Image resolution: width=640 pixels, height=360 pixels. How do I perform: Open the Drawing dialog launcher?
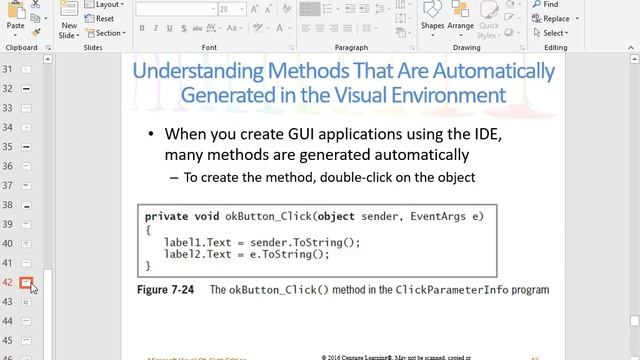coord(522,48)
